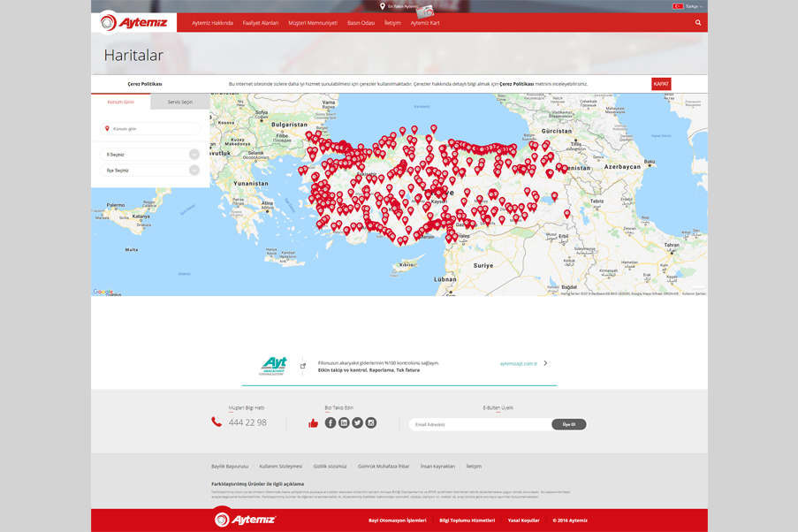Click the Google logo on the map
The image size is (798, 532).
(x=103, y=292)
